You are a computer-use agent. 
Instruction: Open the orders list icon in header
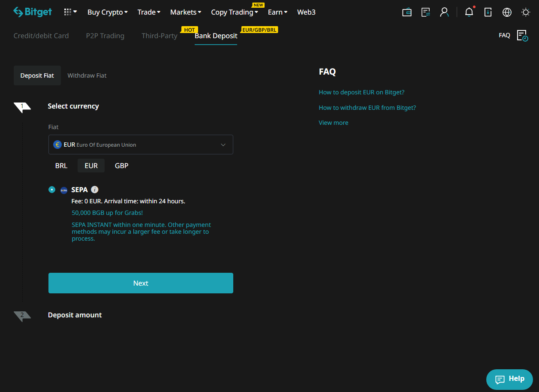(x=426, y=12)
